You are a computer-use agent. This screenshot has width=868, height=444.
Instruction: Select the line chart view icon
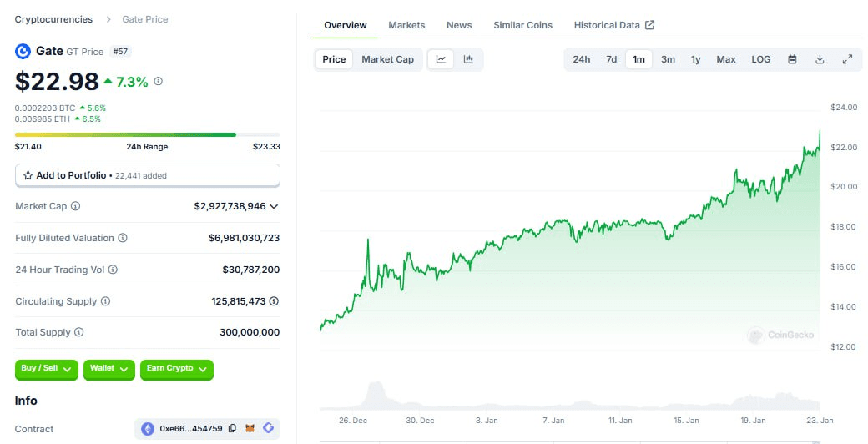442,59
